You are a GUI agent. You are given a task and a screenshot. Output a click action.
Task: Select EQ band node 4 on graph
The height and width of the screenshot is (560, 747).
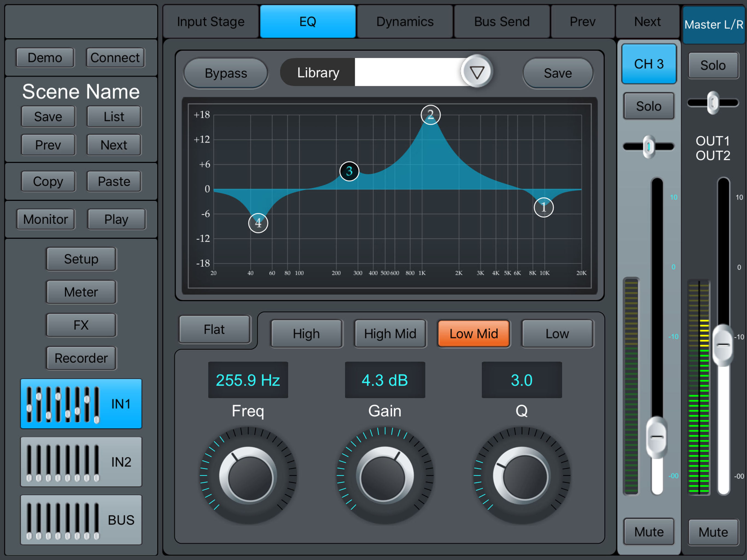(x=258, y=223)
